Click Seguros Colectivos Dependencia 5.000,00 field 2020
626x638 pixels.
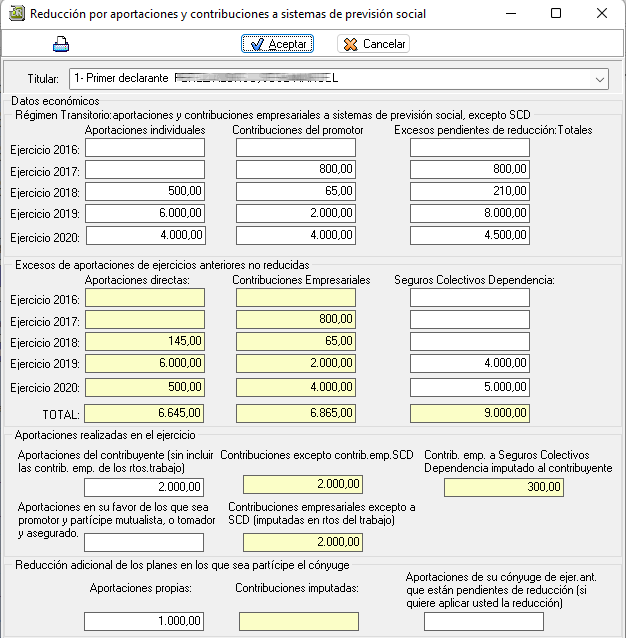[x=470, y=387]
